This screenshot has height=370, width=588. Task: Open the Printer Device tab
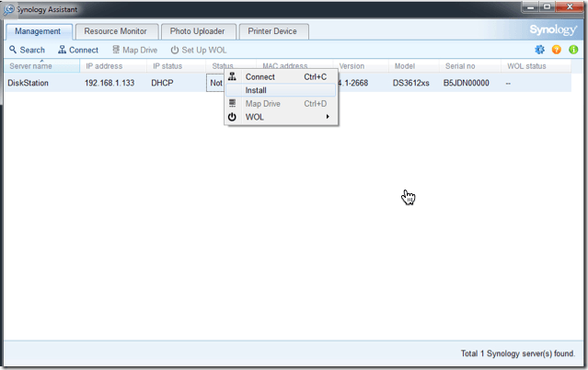pyautogui.click(x=272, y=31)
